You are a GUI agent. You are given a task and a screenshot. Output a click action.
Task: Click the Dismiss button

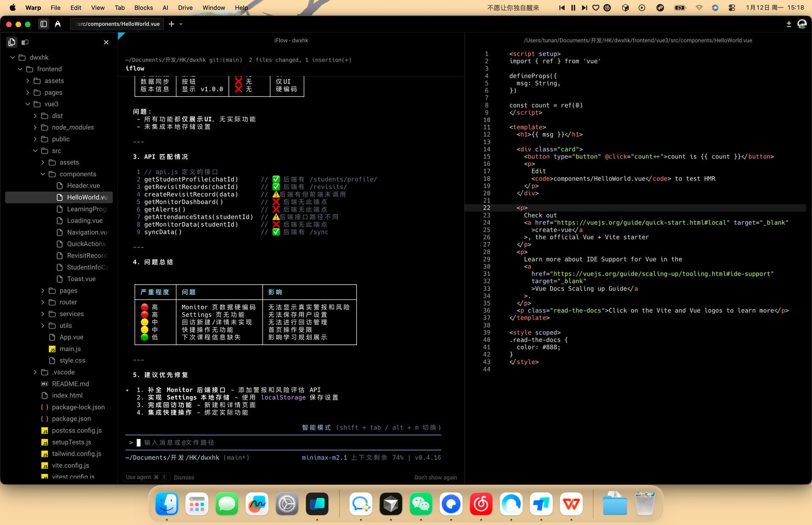pos(184,477)
